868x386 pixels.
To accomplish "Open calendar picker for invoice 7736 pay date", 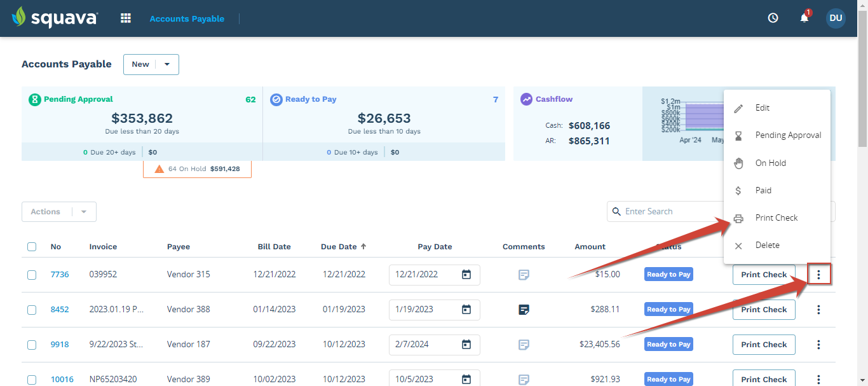I will 466,275.
